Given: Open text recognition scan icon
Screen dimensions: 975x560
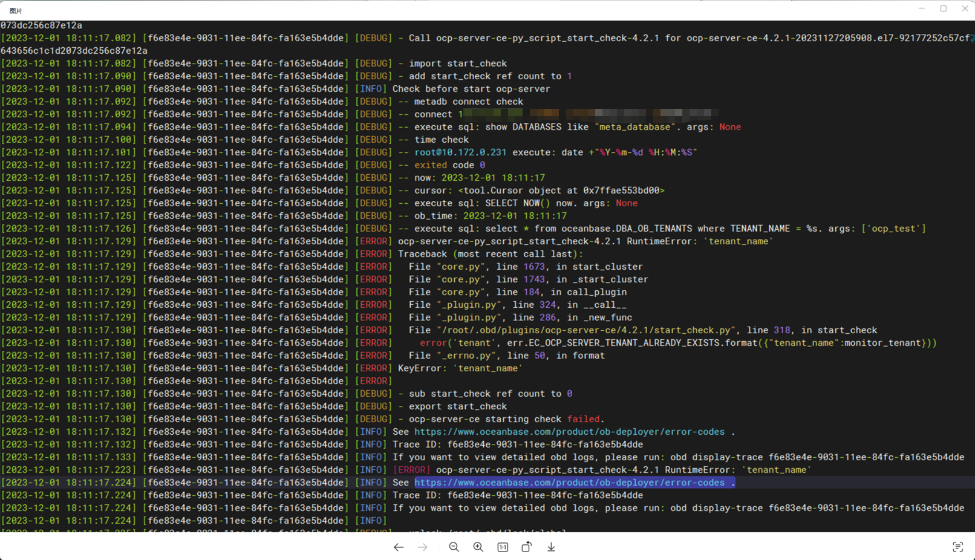Looking at the screenshot, I should (x=957, y=547).
